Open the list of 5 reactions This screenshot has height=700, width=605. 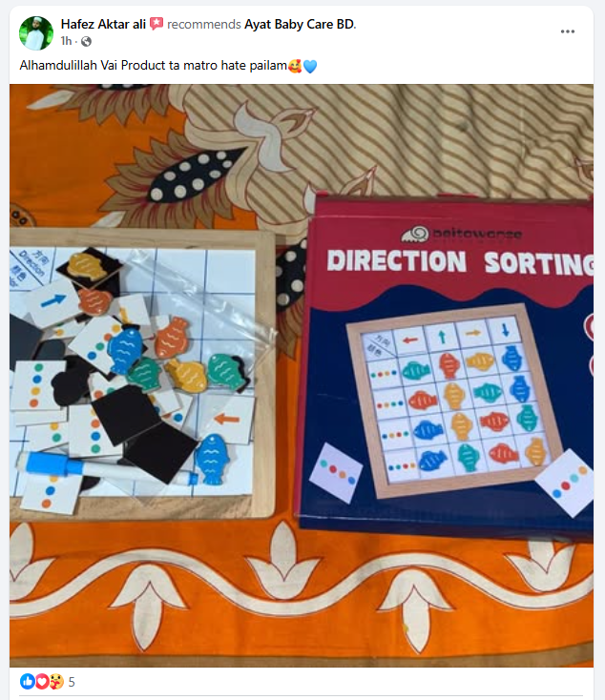coord(72,682)
